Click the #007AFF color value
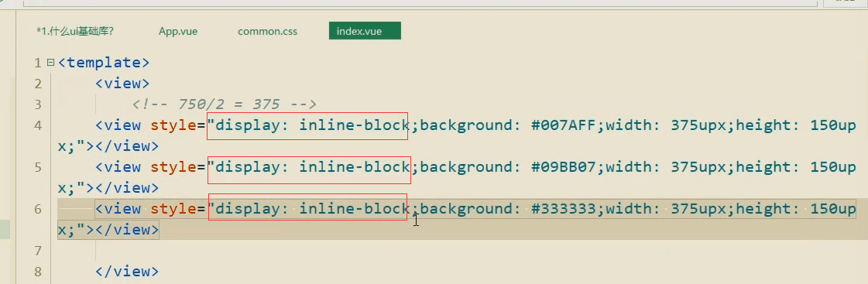Image resolution: width=868 pixels, height=284 pixels. [x=563, y=125]
